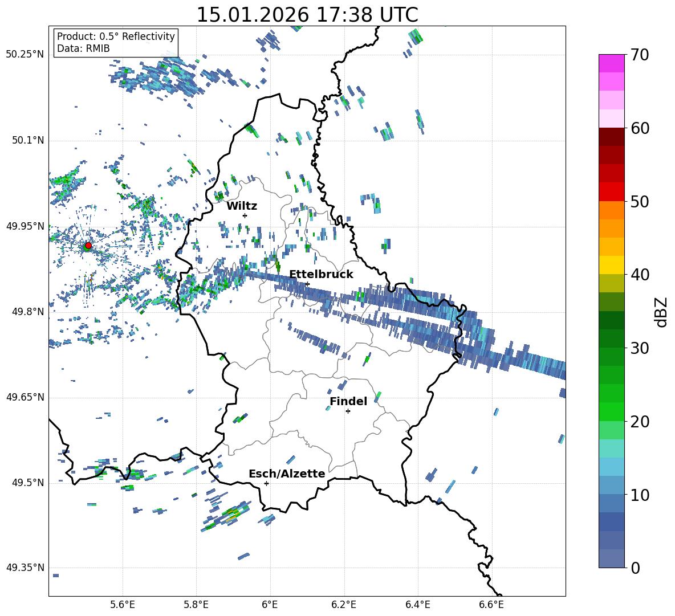The image size is (675, 616).
Task: Pick the yellow colorbar segment above 40
Action: 612,265
